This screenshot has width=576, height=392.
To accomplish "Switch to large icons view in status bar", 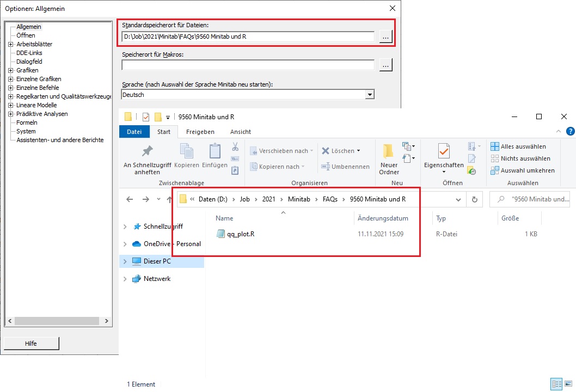I will point(568,384).
